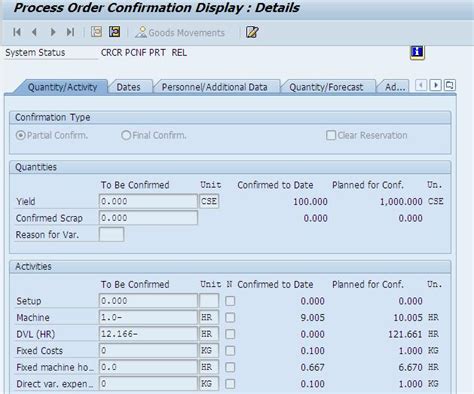Click the Fixed Costs activity field
Image resolution: width=474 pixels, height=394 pixels.
pyautogui.click(x=148, y=350)
